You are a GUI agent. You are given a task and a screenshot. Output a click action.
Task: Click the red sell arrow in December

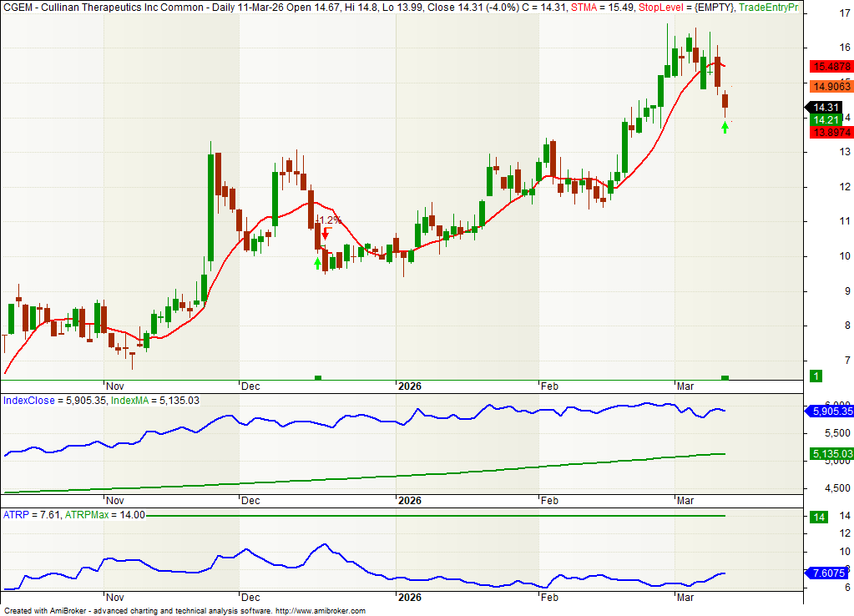pyautogui.click(x=326, y=234)
